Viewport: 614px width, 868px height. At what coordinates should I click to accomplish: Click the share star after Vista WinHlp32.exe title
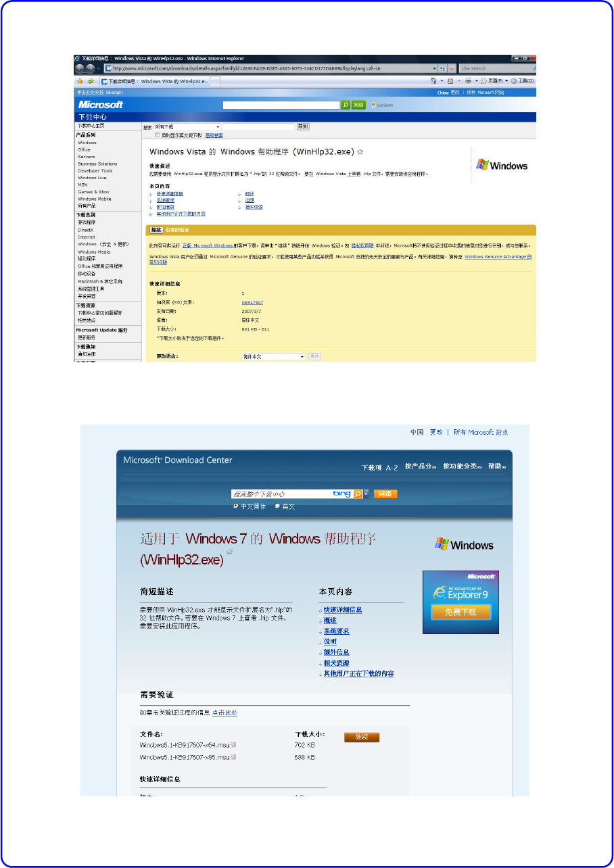[x=360, y=151]
